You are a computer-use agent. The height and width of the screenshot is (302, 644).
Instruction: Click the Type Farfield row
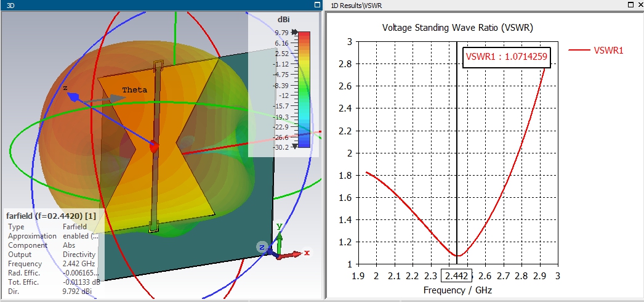pos(47,227)
